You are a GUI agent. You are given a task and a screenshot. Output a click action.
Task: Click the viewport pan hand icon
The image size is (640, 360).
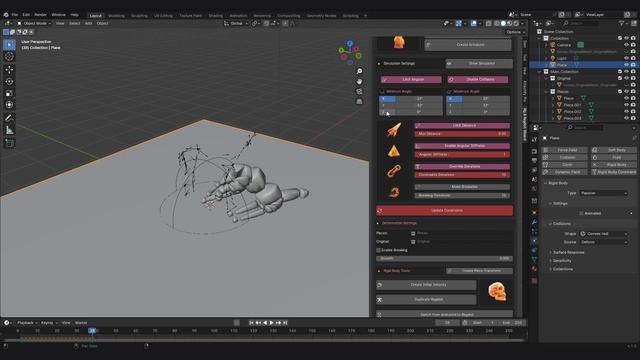[359, 81]
